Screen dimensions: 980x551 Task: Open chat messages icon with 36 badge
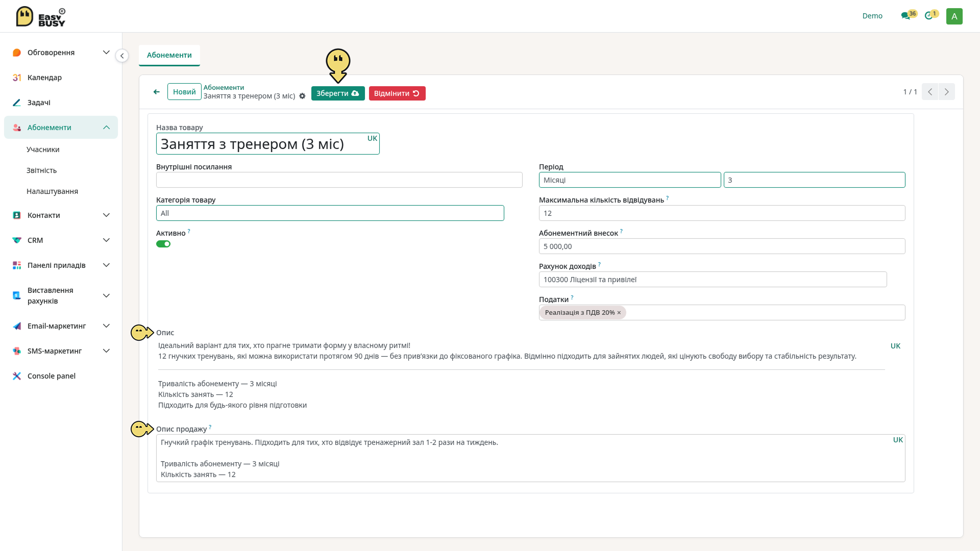pos(905,16)
